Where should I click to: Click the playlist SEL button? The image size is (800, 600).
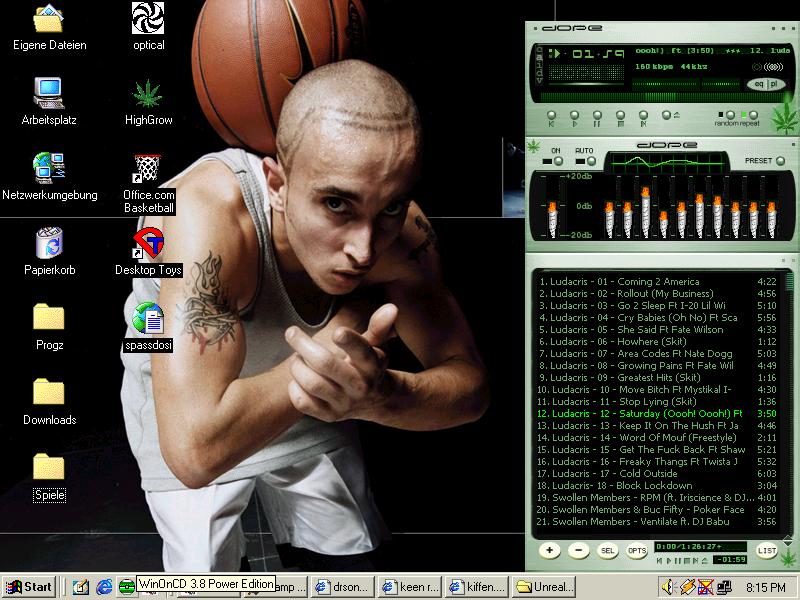(608, 551)
